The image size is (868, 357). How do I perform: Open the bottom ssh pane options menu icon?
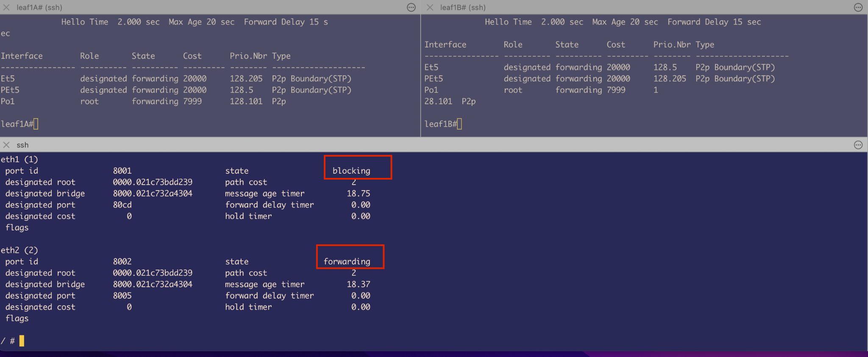[x=858, y=145]
